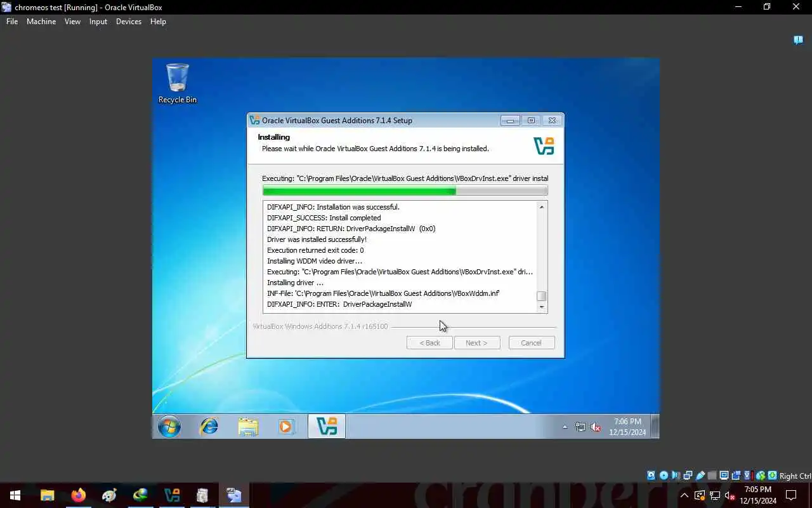The width and height of the screenshot is (812, 508).
Task: Select log line 'DIFXAPI_SUCCESS: Install completed'
Action: (x=324, y=218)
